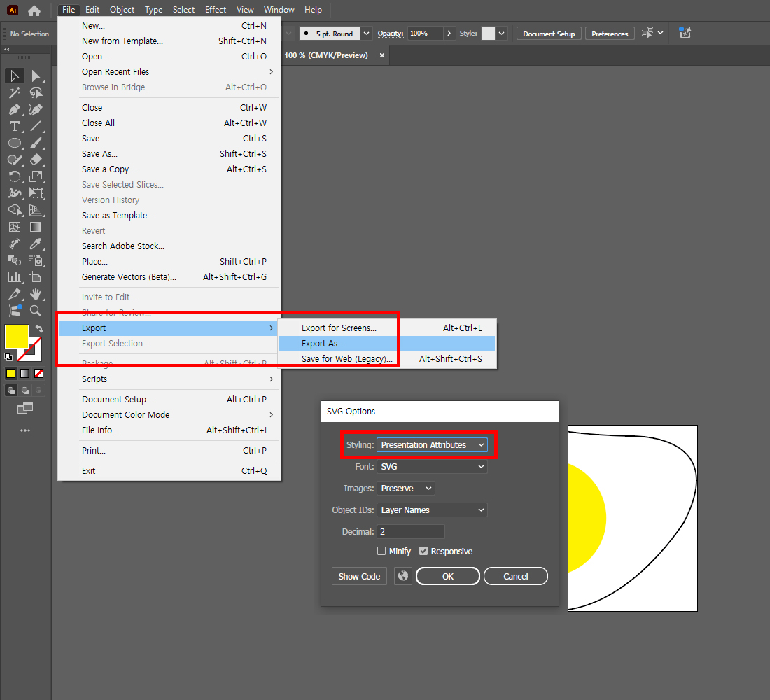Select the Shaper tool
Image resolution: width=770 pixels, height=700 pixels.
pyautogui.click(x=15, y=160)
